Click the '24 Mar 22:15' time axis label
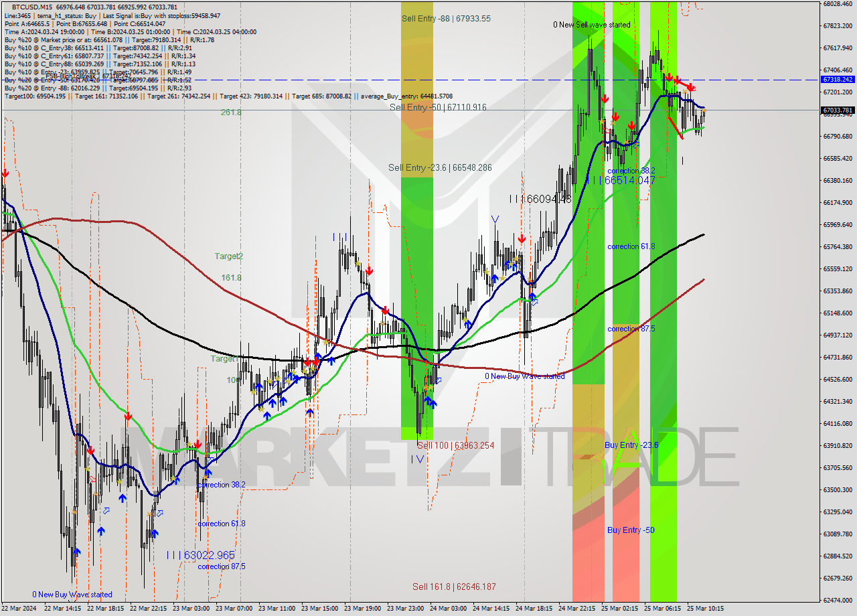Viewport: 857px width, 616px height. (x=576, y=609)
